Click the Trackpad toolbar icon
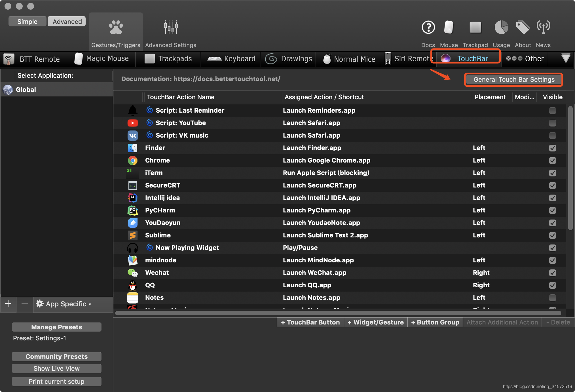Viewport: 575px width, 392px height. pos(475,28)
